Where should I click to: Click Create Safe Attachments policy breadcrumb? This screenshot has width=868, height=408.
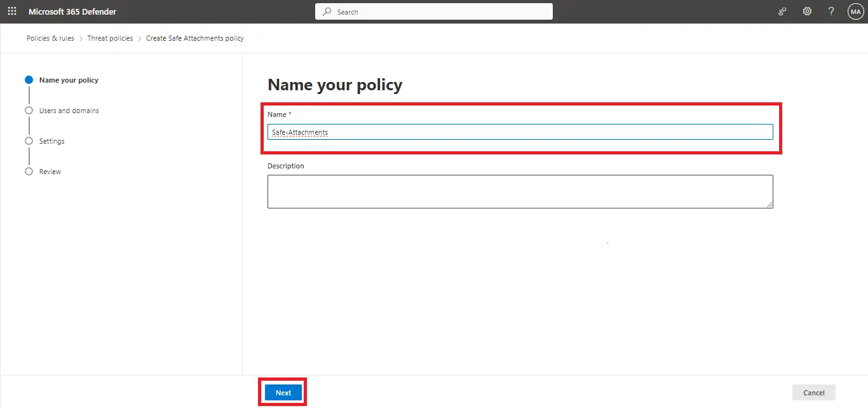(x=194, y=38)
